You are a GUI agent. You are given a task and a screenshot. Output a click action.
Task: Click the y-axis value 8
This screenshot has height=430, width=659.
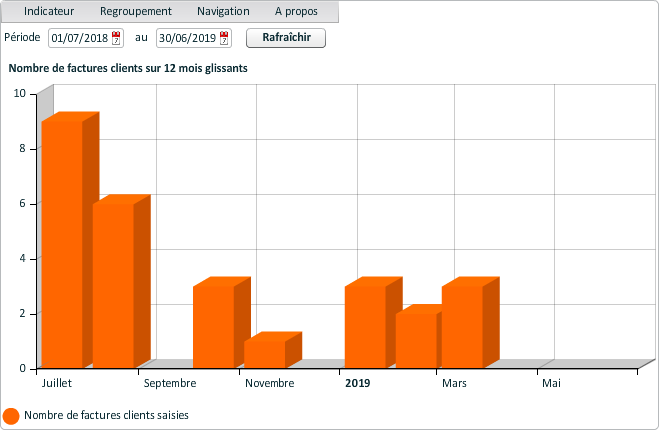click(x=22, y=148)
